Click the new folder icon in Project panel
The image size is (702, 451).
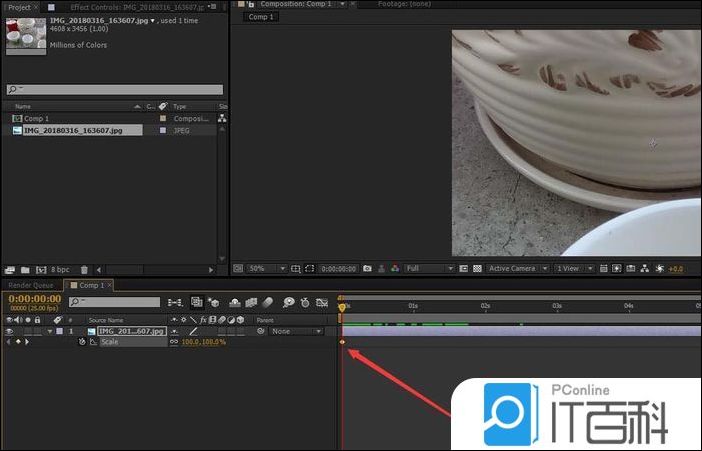[x=24, y=269]
